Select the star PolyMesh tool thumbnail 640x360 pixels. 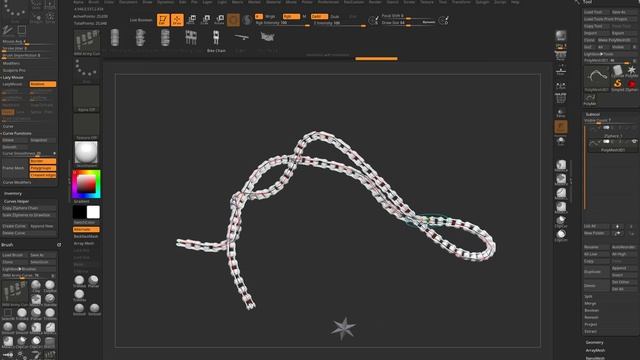pos(632,71)
